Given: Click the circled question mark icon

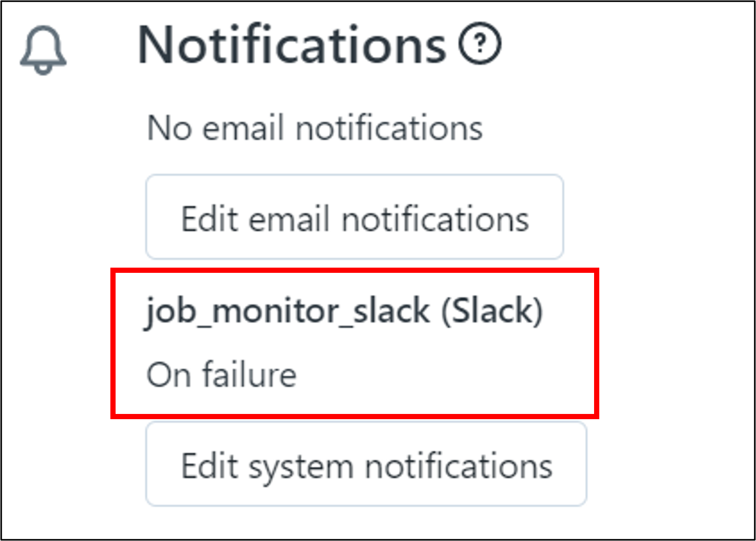Looking at the screenshot, I should 480,43.
